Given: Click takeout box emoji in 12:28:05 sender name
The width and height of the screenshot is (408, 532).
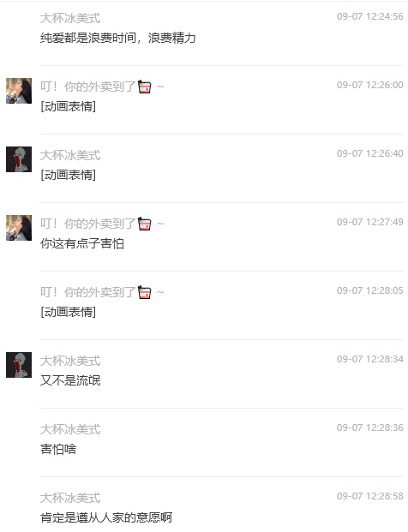Looking at the screenshot, I should pos(145,292).
